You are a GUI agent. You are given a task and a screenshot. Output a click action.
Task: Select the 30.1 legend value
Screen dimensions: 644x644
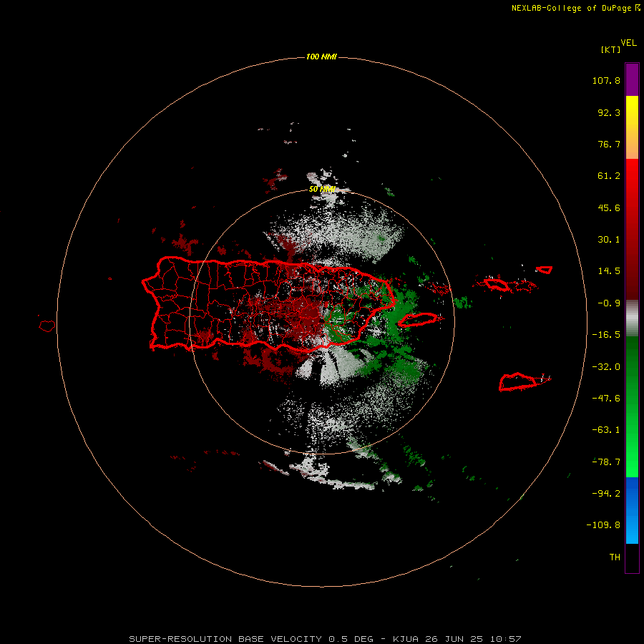pyautogui.click(x=609, y=240)
